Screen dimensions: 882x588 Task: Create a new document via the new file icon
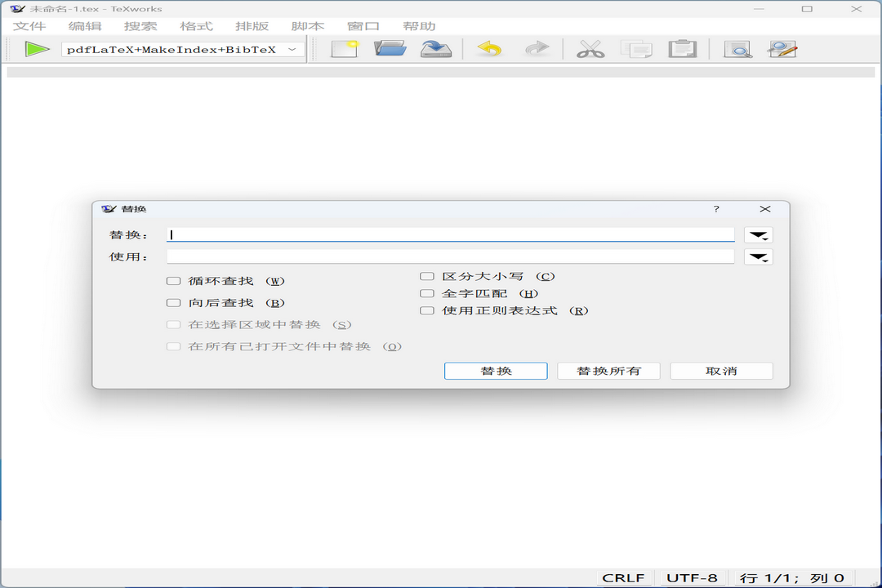[343, 47]
